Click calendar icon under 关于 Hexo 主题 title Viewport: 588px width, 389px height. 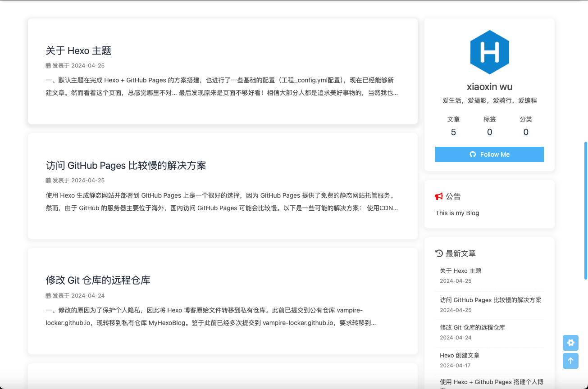(x=48, y=66)
